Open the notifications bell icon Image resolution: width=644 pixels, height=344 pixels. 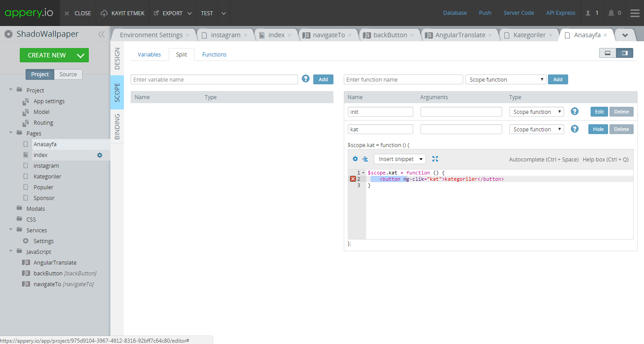611,13
